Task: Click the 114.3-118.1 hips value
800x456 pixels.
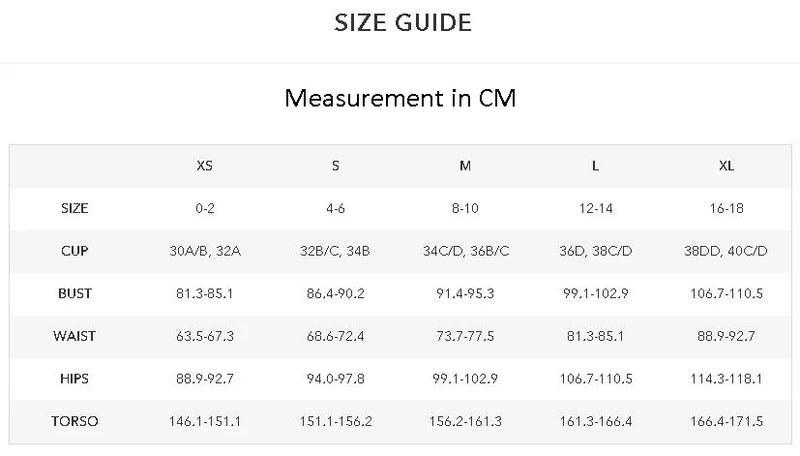Action: pyautogui.click(x=726, y=378)
